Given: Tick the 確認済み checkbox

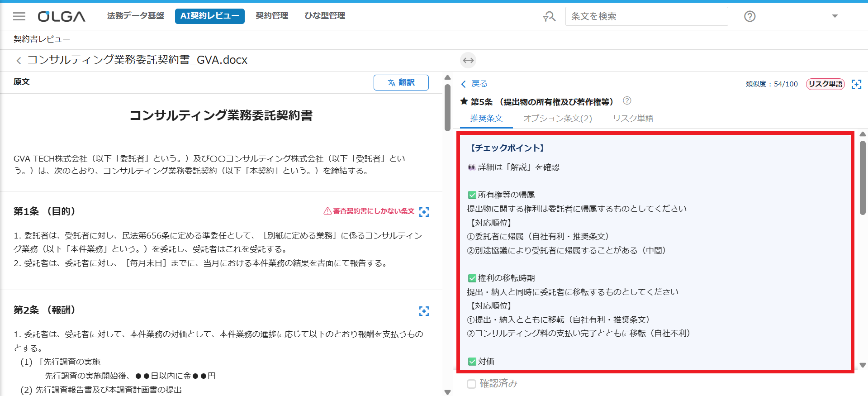Looking at the screenshot, I should click(471, 384).
